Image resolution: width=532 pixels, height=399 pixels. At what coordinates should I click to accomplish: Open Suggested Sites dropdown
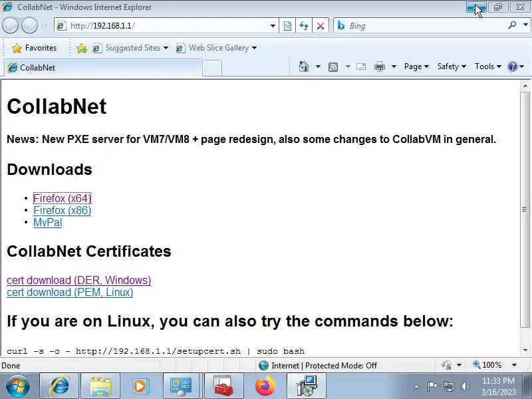[x=131, y=48]
